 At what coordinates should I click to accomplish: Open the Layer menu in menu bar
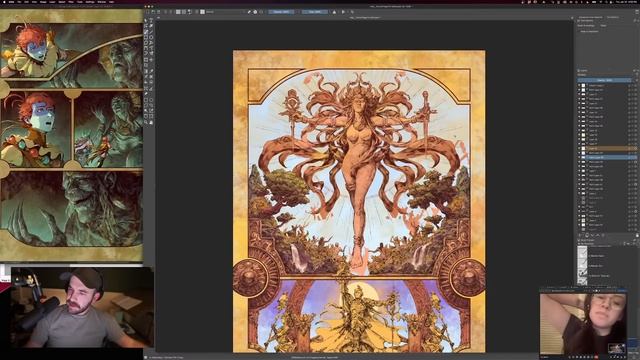pyautogui.click(x=52, y=2)
